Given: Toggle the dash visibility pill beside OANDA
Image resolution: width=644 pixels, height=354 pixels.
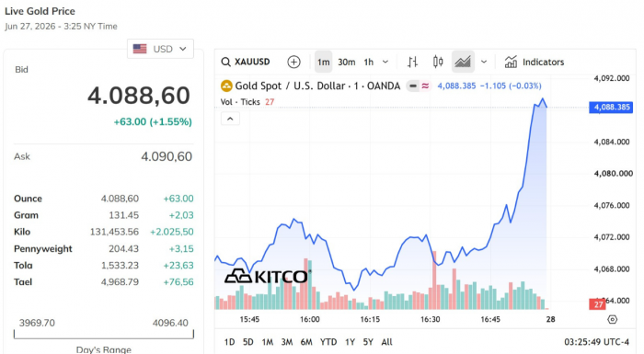Looking at the screenshot, I should click(413, 86).
